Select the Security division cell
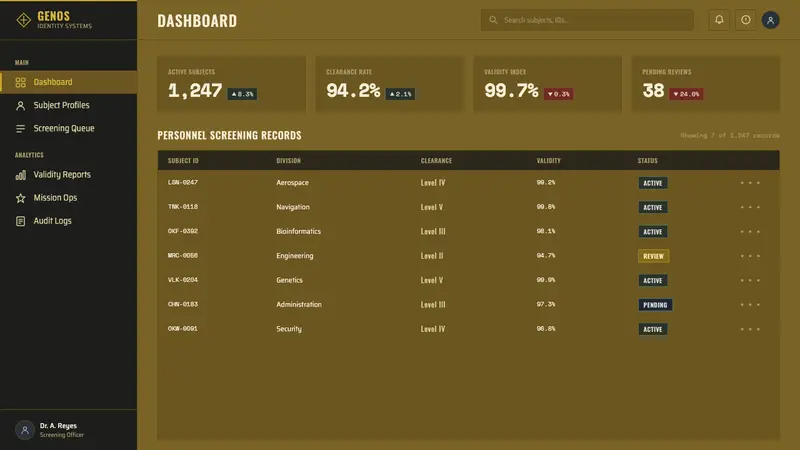The height and width of the screenshot is (450, 800). pos(289,329)
